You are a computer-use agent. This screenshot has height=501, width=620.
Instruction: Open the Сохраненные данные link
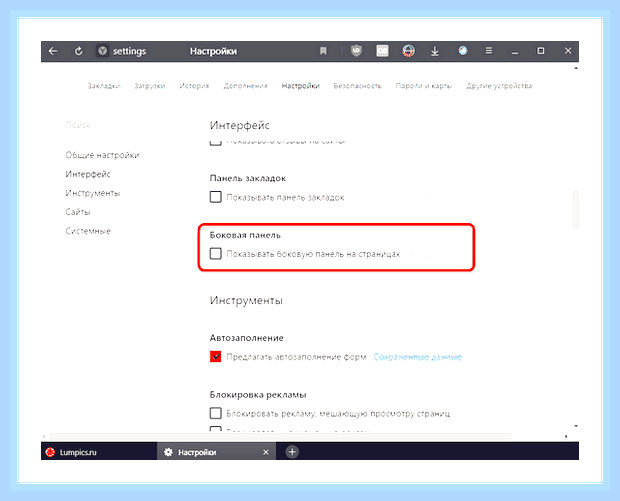click(418, 357)
